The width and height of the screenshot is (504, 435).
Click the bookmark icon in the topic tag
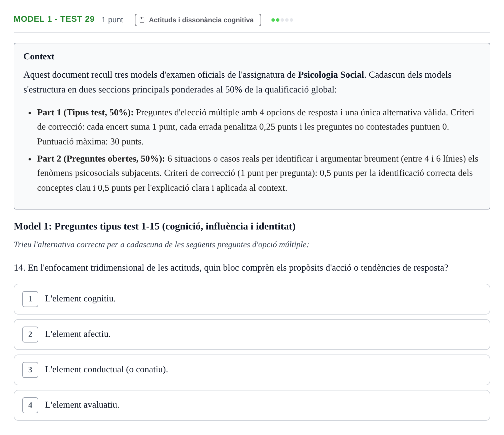click(142, 20)
